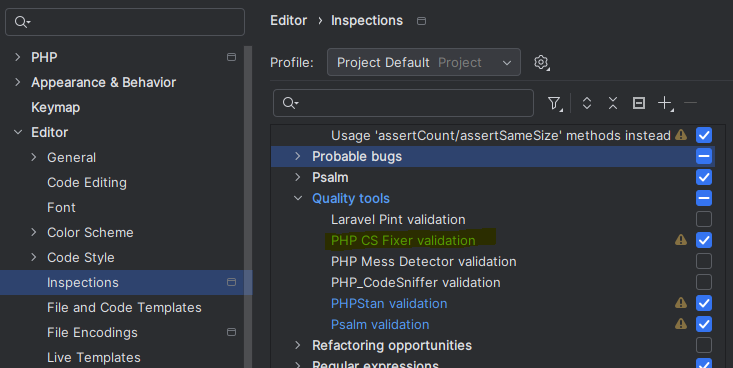Disable PHPStan validation checkbox
This screenshot has width=733, height=368.
[704, 303]
